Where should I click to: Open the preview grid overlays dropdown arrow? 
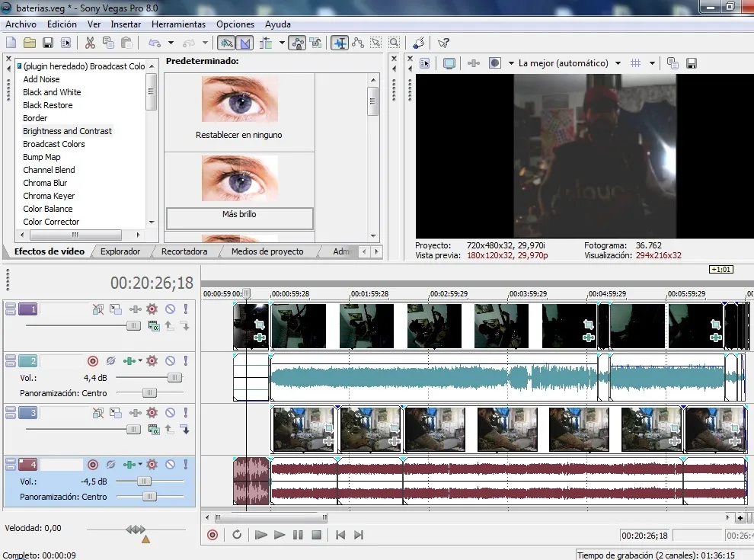pos(652,63)
